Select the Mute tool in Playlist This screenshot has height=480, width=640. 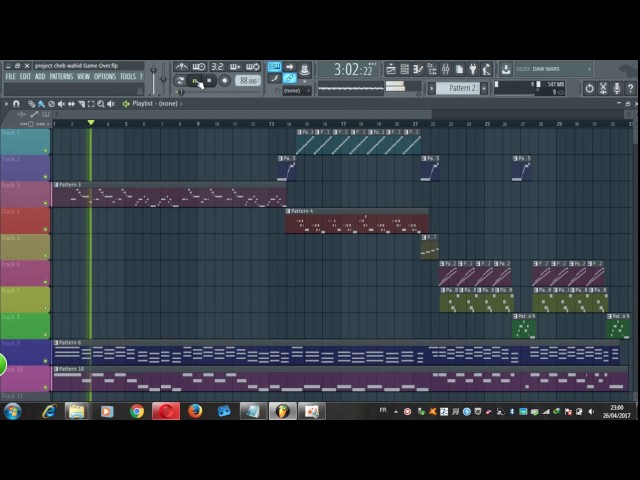click(x=61, y=104)
